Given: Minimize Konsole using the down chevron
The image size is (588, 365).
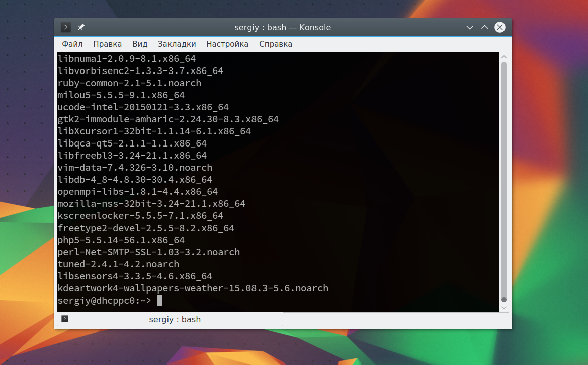Looking at the screenshot, I should 469,27.
